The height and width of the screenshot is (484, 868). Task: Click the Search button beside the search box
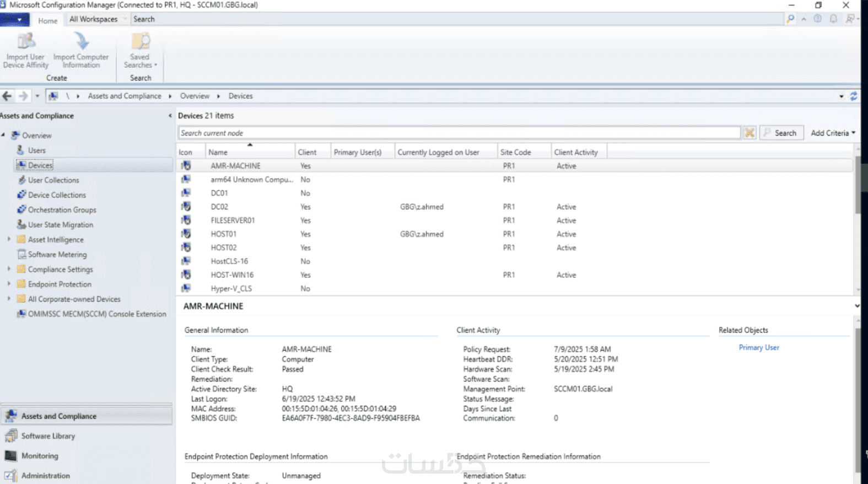pyautogui.click(x=780, y=133)
